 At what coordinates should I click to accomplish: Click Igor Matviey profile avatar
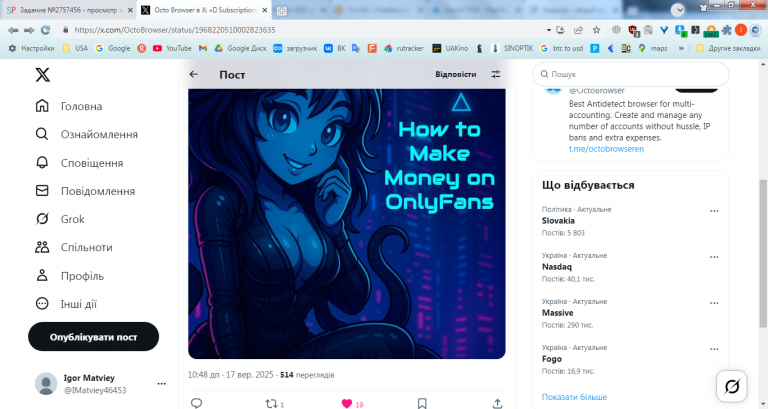[x=46, y=384]
